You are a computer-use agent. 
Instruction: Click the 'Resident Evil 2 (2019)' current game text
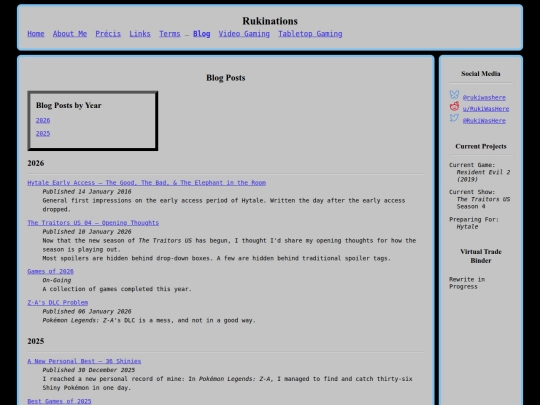point(484,176)
